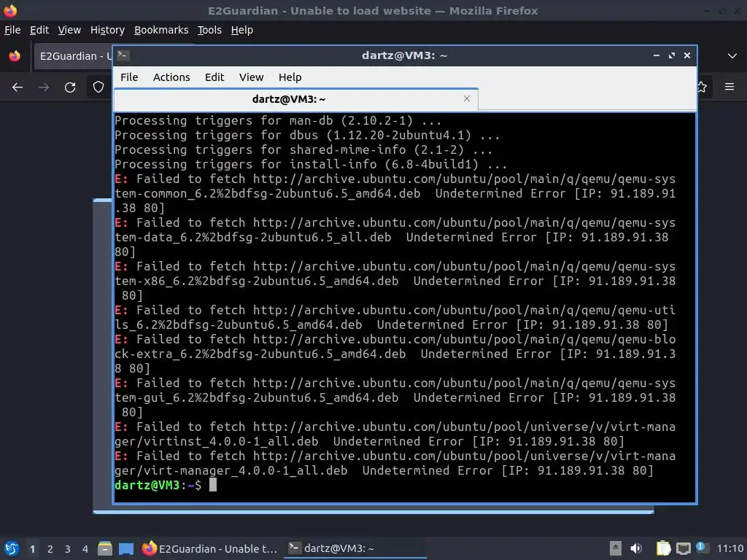Screen dimensions: 747x560
Task: Click the Firefox icon in window title bar
Action: tap(10, 10)
